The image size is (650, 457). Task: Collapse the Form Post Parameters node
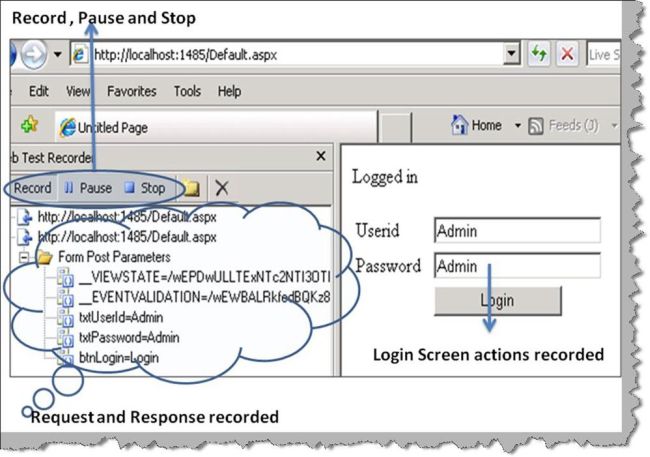coord(24,258)
